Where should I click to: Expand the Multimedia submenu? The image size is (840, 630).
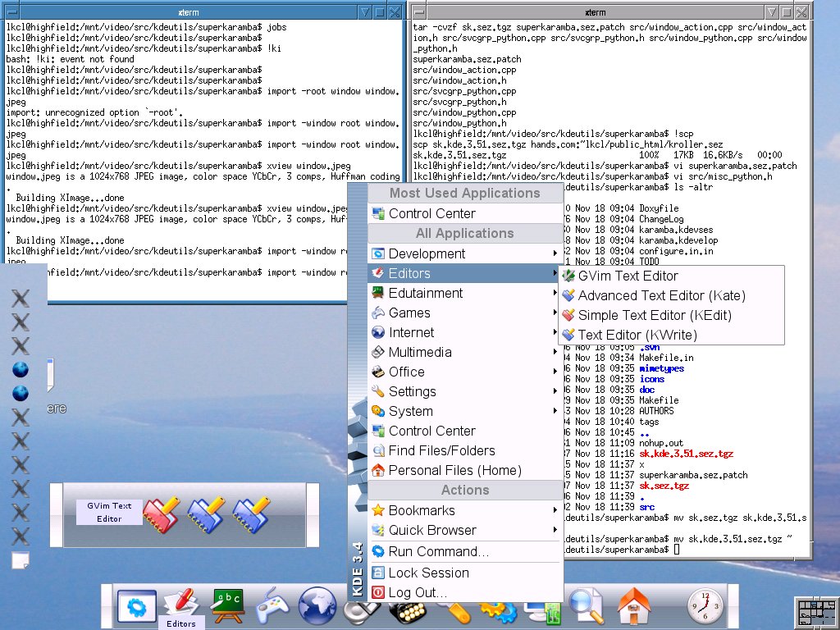pyautogui.click(x=465, y=352)
